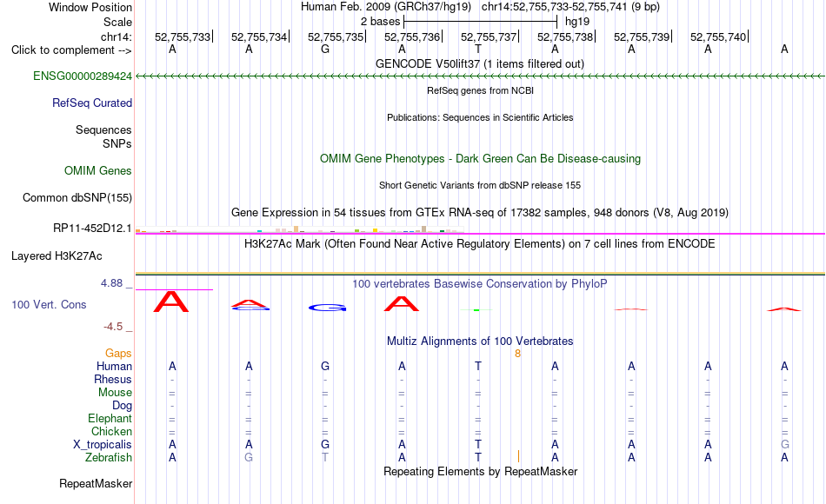
Task: Click the 4.88 upper conservation scale value
Action: (x=111, y=282)
